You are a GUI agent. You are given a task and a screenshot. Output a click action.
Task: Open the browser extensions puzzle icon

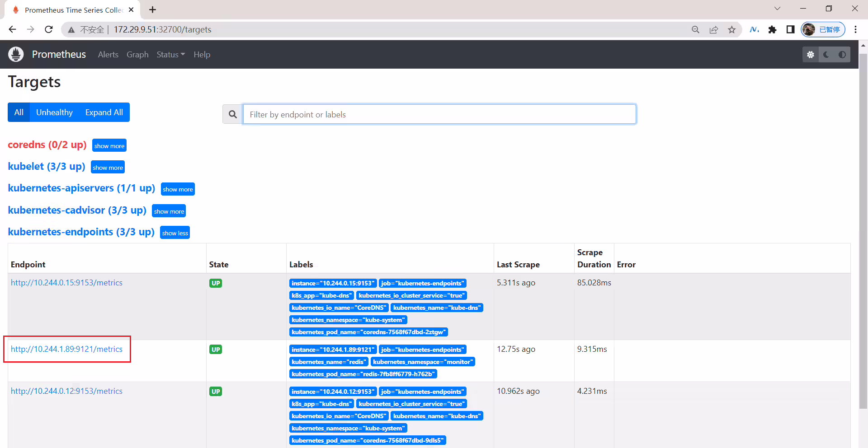point(772,29)
